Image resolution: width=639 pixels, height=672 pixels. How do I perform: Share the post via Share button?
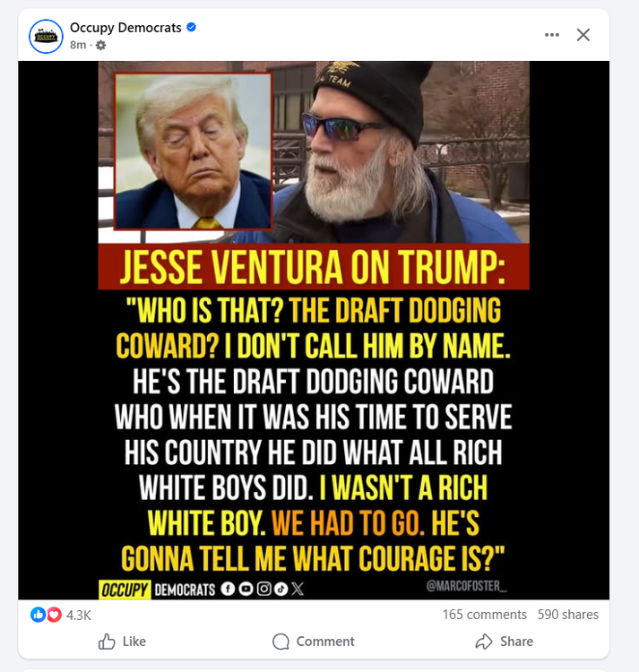pos(505,642)
